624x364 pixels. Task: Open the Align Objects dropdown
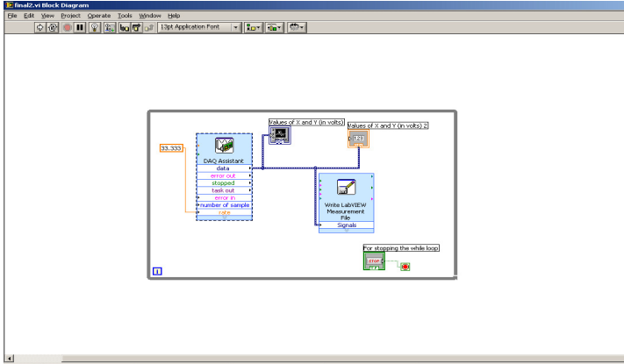coord(253,27)
